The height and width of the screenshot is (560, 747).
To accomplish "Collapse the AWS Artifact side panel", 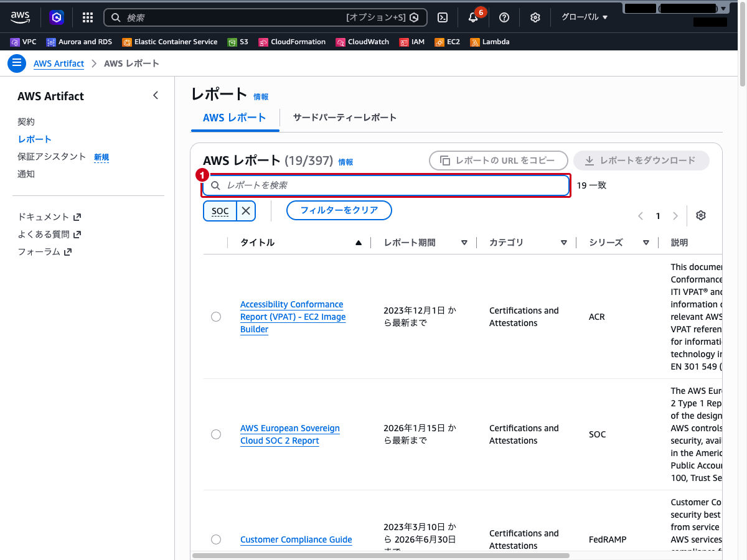I will click(x=156, y=95).
